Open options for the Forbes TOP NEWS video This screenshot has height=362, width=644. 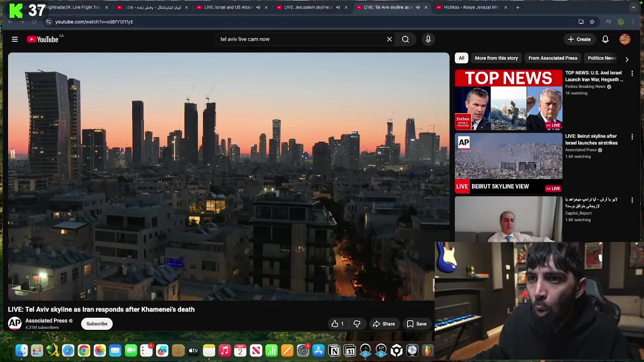coord(632,73)
